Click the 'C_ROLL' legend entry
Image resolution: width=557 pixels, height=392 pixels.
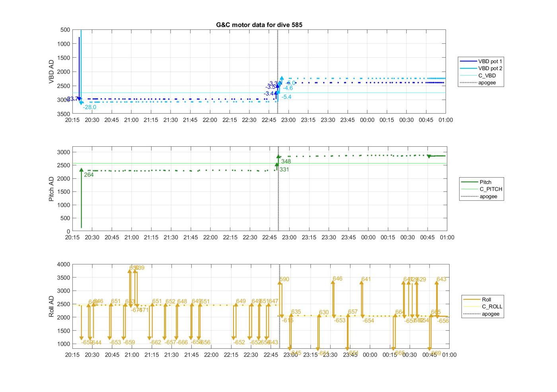point(483,307)
